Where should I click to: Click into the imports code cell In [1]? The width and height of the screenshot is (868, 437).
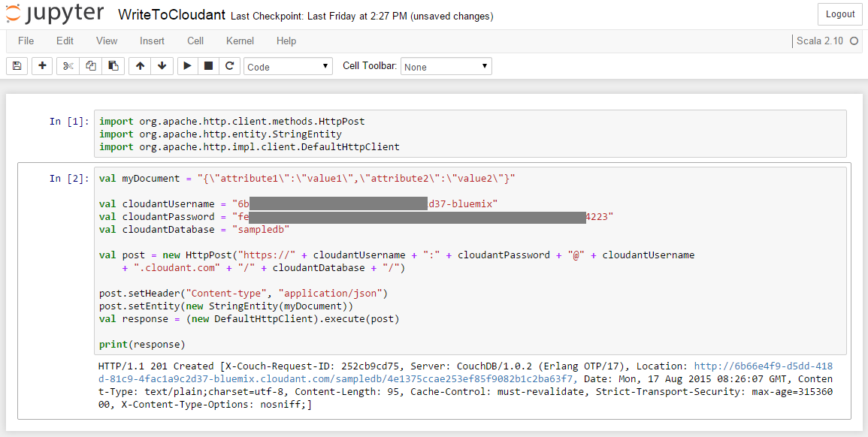pos(470,134)
